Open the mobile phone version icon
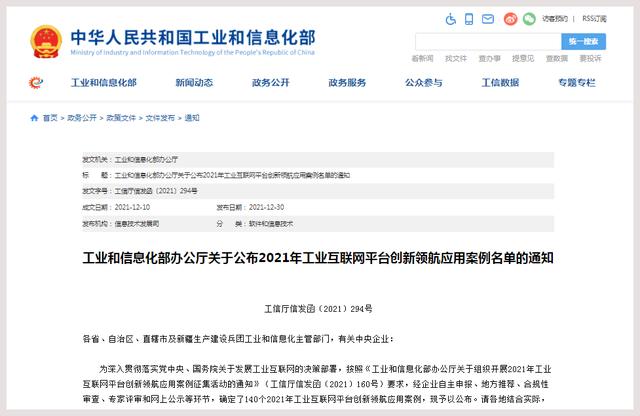The image size is (640, 416). (x=469, y=19)
